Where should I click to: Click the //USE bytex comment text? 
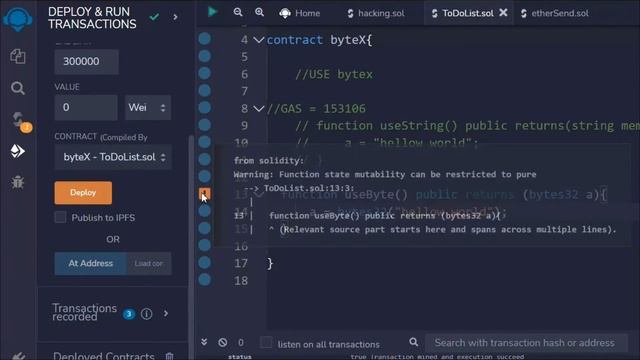click(334, 74)
